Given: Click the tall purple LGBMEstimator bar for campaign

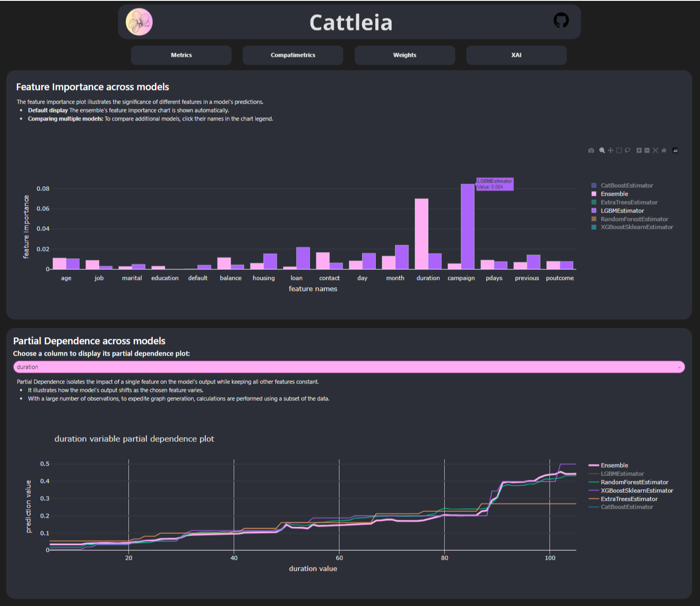Looking at the screenshot, I should coord(467,226).
